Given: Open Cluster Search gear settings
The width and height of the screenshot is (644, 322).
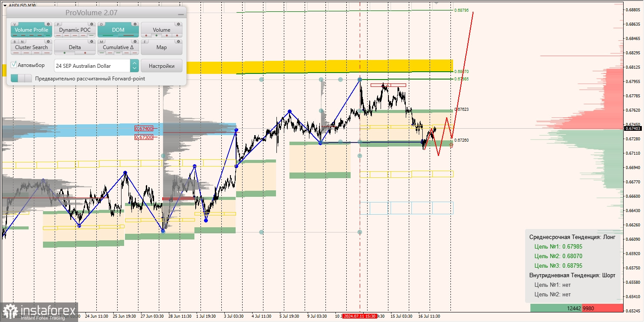Looking at the screenshot, I should (48, 41).
